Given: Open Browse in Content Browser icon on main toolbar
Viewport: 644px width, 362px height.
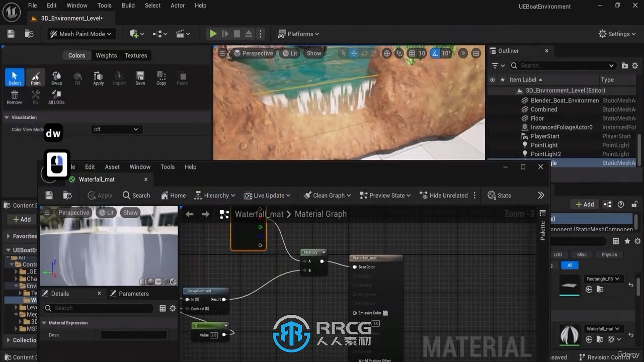Looking at the screenshot, I should click(29, 34).
